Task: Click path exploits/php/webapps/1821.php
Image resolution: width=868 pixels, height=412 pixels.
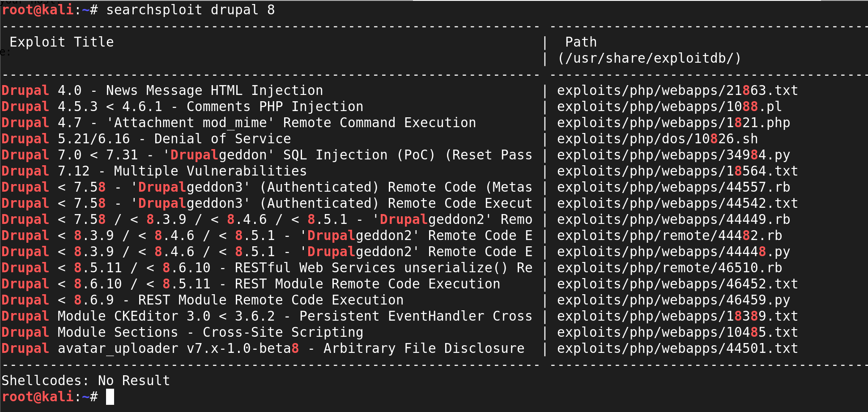Action: (x=673, y=123)
